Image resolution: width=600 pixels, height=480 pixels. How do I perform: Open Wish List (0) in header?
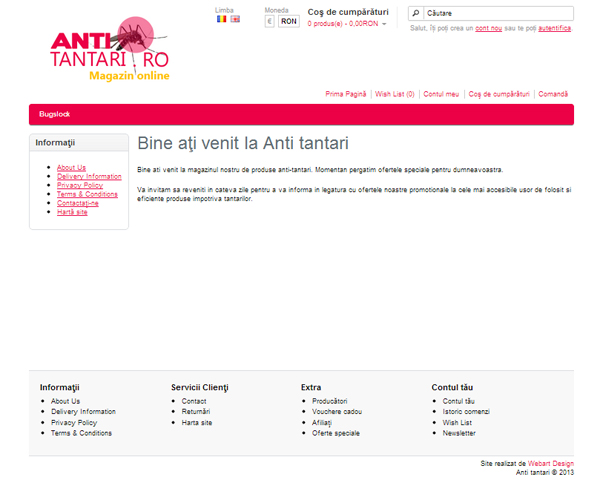[395, 94]
